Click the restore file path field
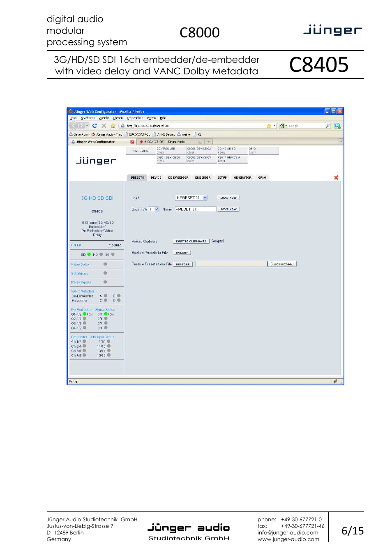Screen dimensions: 392x555 point(231,264)
